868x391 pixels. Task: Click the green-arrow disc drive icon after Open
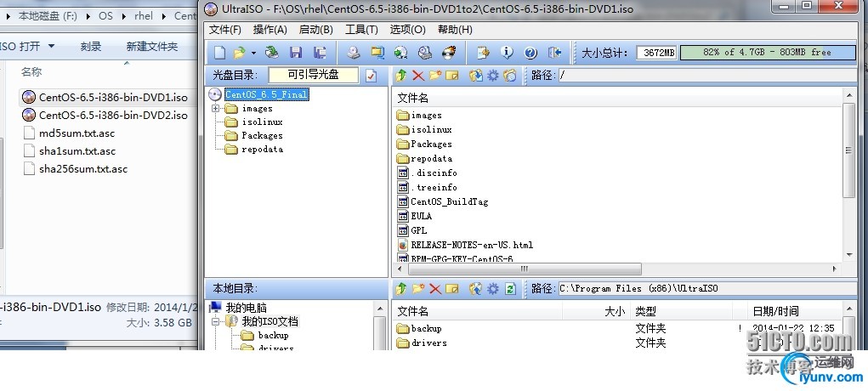pos(271,53)
